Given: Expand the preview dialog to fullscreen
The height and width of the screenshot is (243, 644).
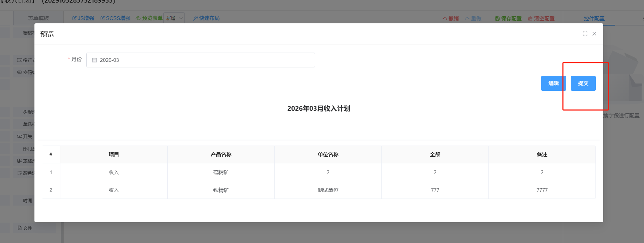Looking at the screenshot, I should coord(585,34).
